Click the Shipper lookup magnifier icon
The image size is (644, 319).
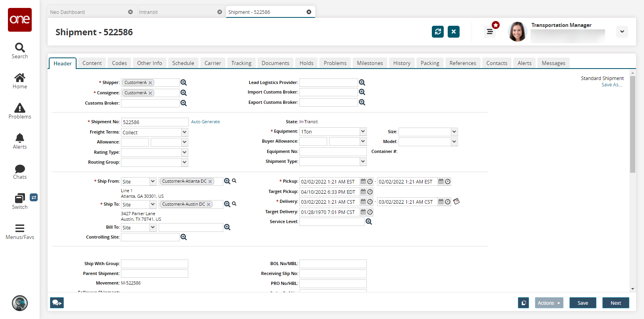[x=184, y=82]
